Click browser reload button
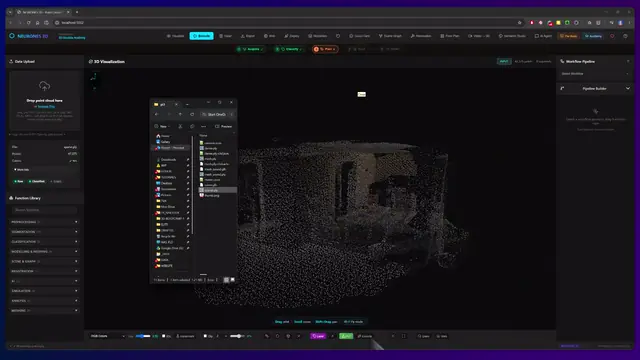Viewport: 640px width, 360px height. 29,23
